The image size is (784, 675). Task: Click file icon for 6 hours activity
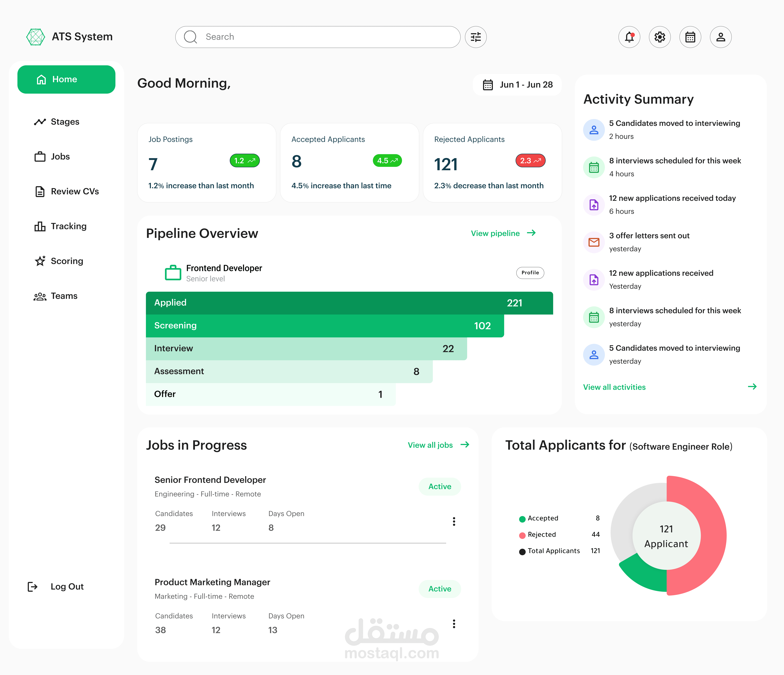pos(594,205)
